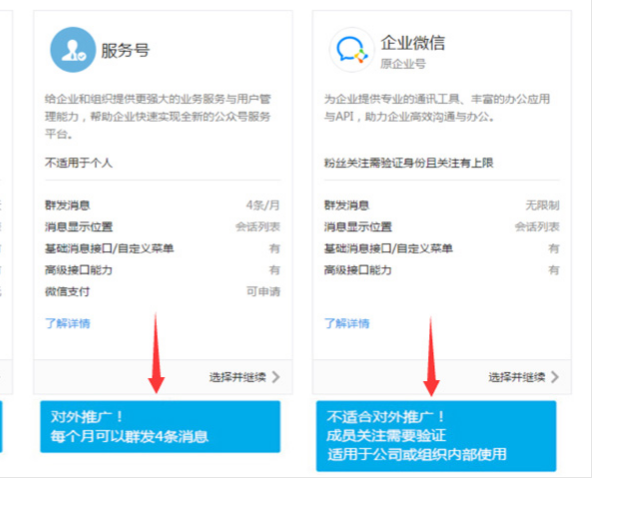622x518 pixels.
Task: Click 会话列表 value in 企业微信 card
Action: (537, 227)
